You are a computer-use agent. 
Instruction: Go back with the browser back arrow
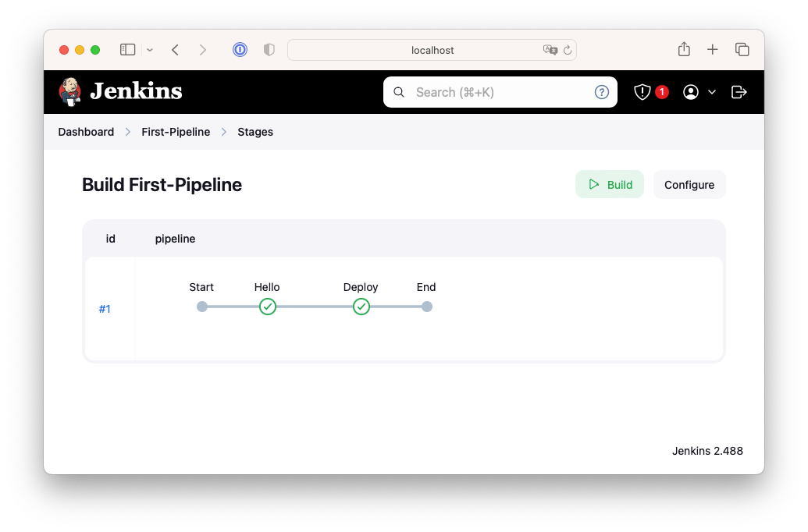[x=175, y=49]
